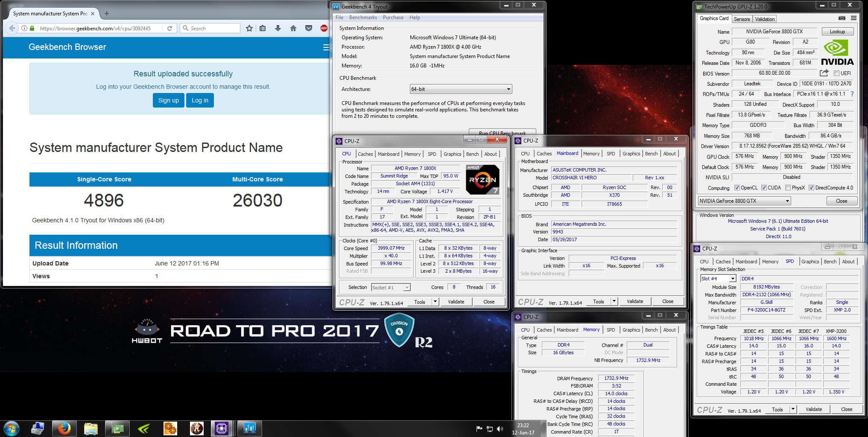This screenshot has height=437, width=868.
Task: Toggle the UEFI checkbox in GPU-Z
Action: (836, 73)
